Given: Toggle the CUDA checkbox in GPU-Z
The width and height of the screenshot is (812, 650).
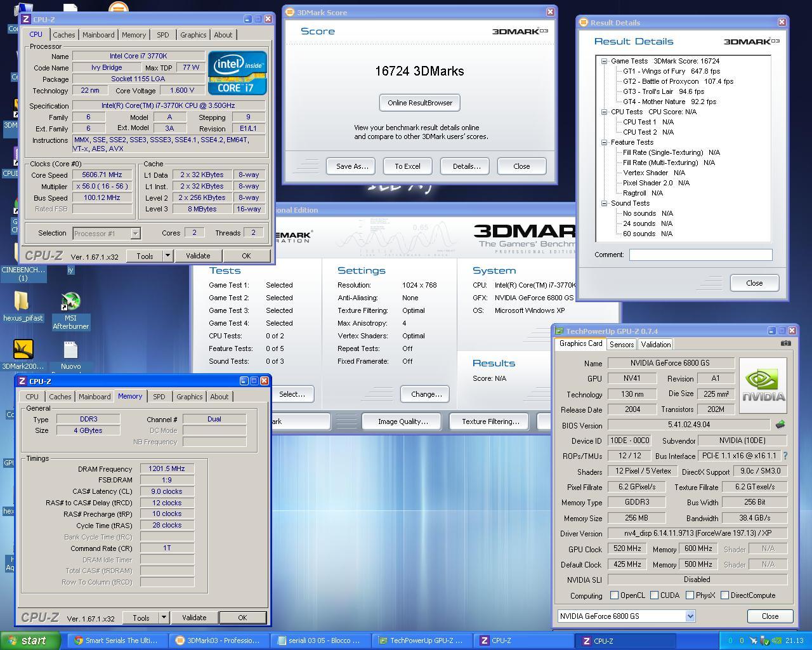Looking at the screenshot, I should [654, 595].
